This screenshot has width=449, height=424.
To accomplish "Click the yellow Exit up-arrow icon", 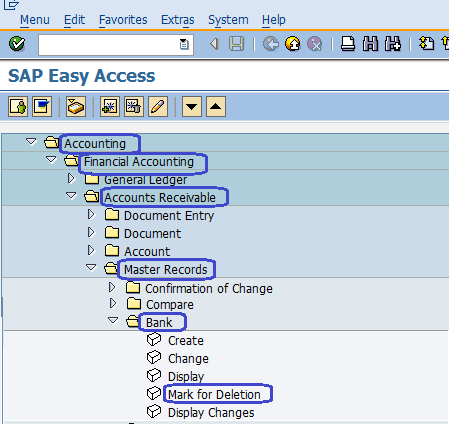I will (293, 44).
